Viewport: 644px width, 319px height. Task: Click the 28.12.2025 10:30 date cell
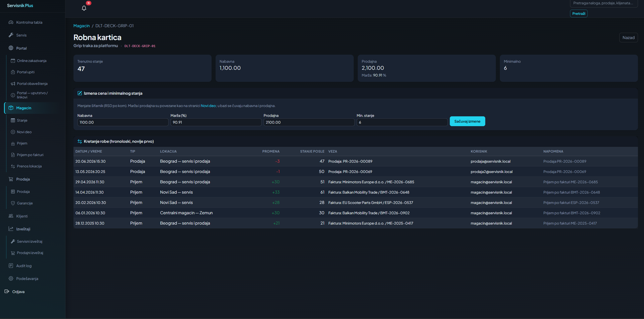point(91,223)
